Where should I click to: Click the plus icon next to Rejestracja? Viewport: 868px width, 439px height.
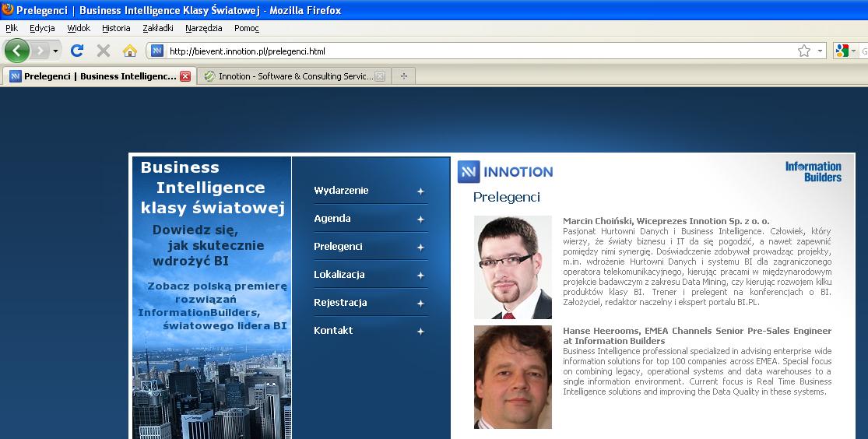pos(420,304)
